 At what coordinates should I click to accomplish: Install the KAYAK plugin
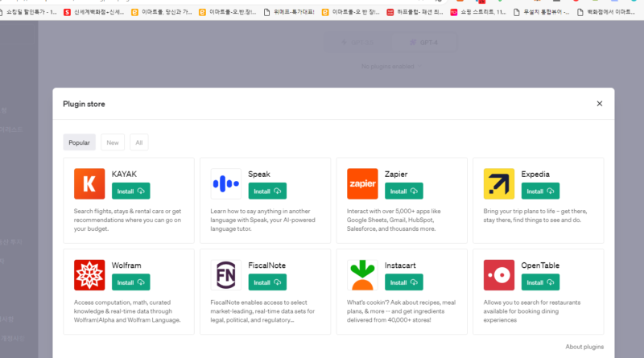[x=130, y=191]
